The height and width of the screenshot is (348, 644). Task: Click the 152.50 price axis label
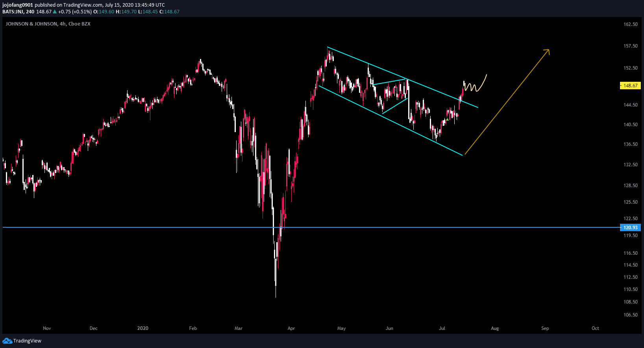(x=631, y=68)
